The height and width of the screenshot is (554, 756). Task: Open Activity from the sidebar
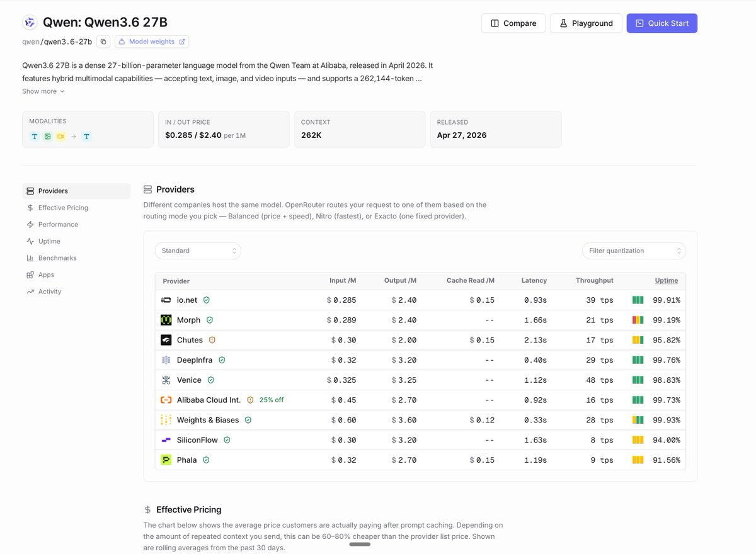click(76, 291)
